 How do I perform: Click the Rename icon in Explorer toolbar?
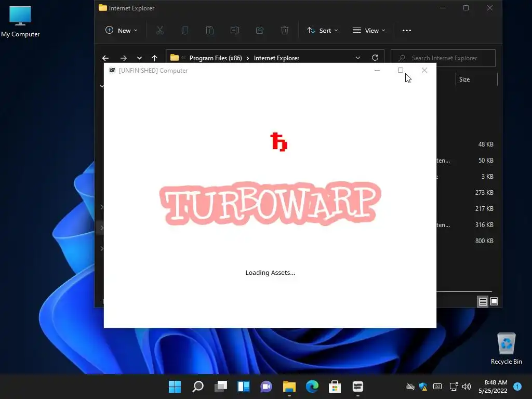235,31
